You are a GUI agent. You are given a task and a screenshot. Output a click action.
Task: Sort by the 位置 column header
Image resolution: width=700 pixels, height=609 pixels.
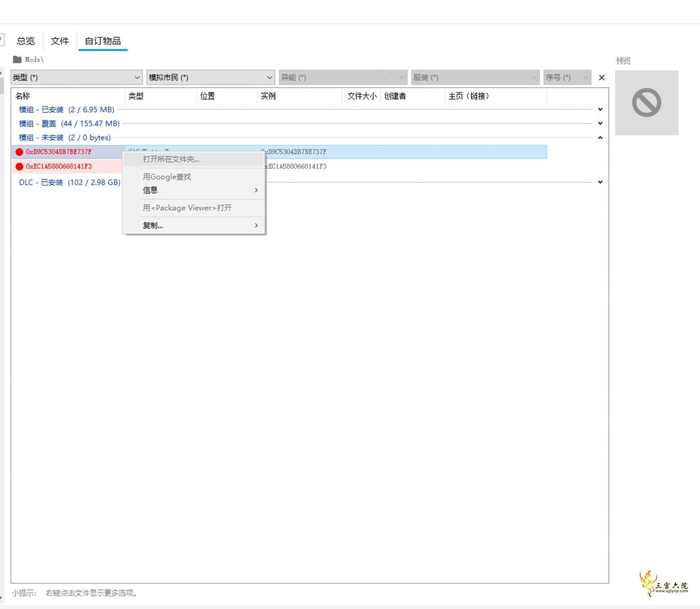click(227, 96)
